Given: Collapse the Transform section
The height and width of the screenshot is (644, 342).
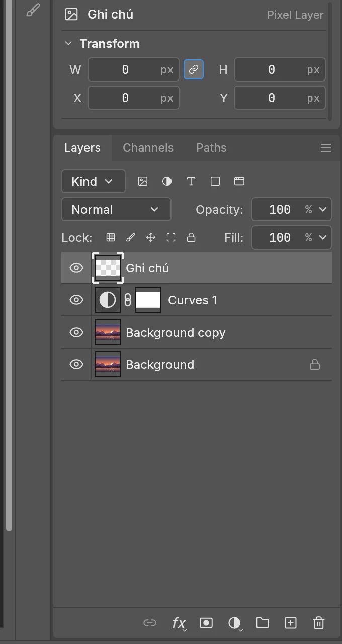Looking at the screenshot, I should [68, 44].
